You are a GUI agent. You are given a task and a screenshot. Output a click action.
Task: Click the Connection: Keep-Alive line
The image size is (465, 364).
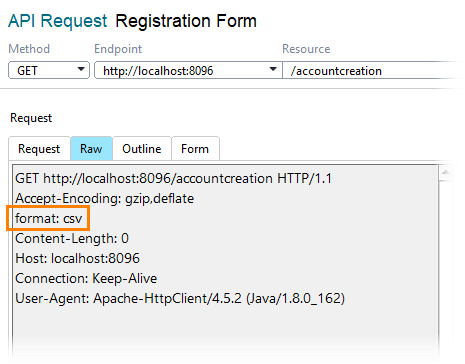click(86, 279)
